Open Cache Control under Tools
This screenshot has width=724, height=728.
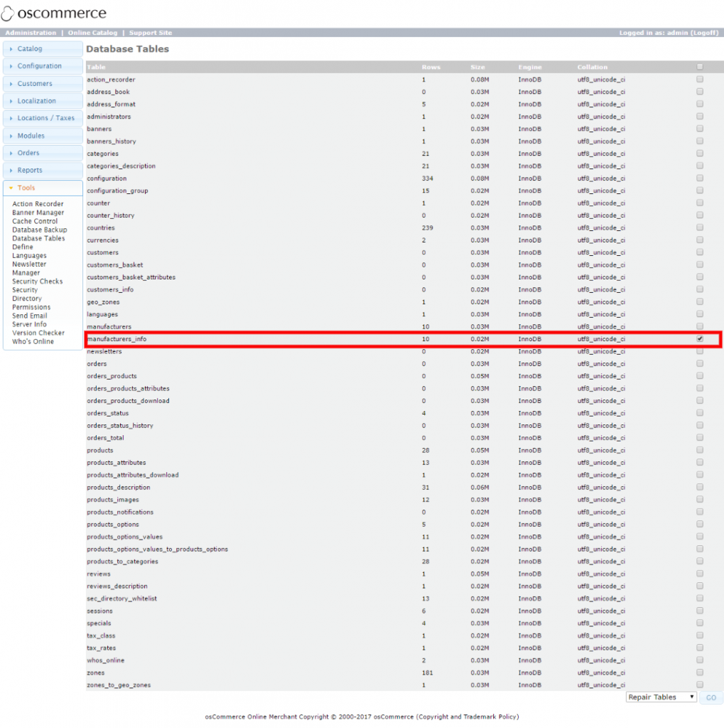pos(35,221)
